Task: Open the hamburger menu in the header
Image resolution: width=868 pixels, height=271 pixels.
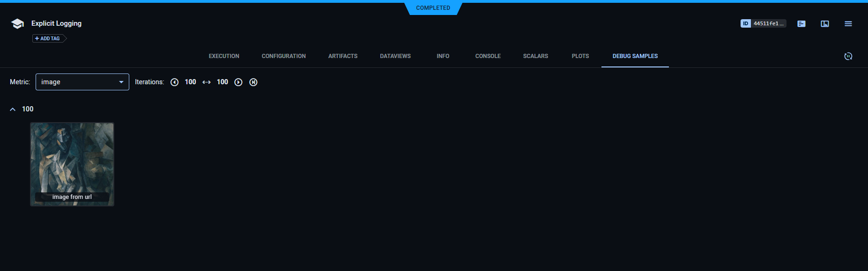Action: click(848, 24)
